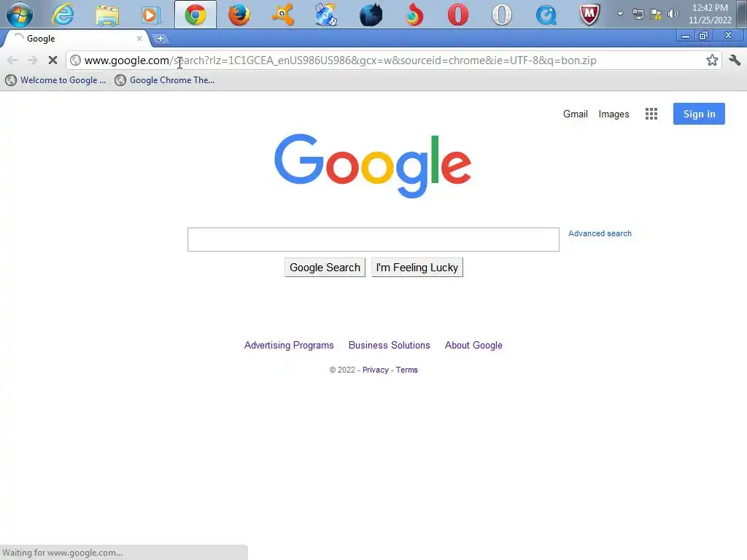Open the Images link
Screen dimensions: 747x560
click(x=614, y=114)
